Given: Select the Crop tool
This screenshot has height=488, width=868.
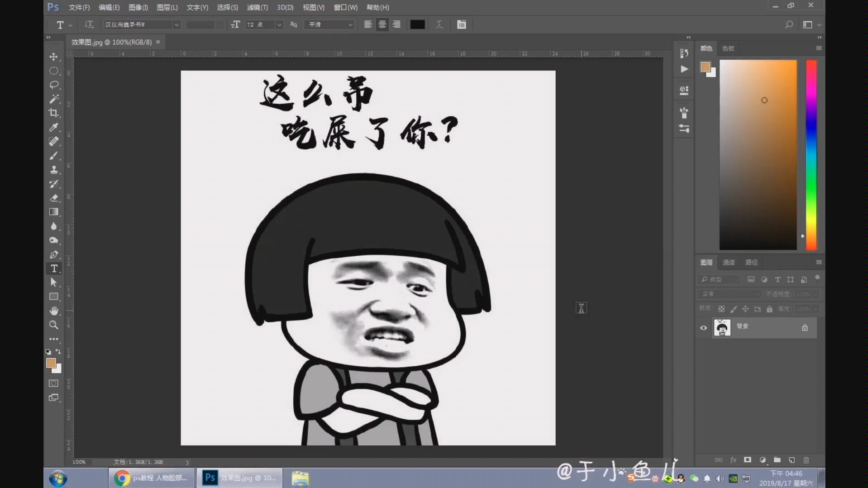Looking at the screenshot, I should (54, 113).
